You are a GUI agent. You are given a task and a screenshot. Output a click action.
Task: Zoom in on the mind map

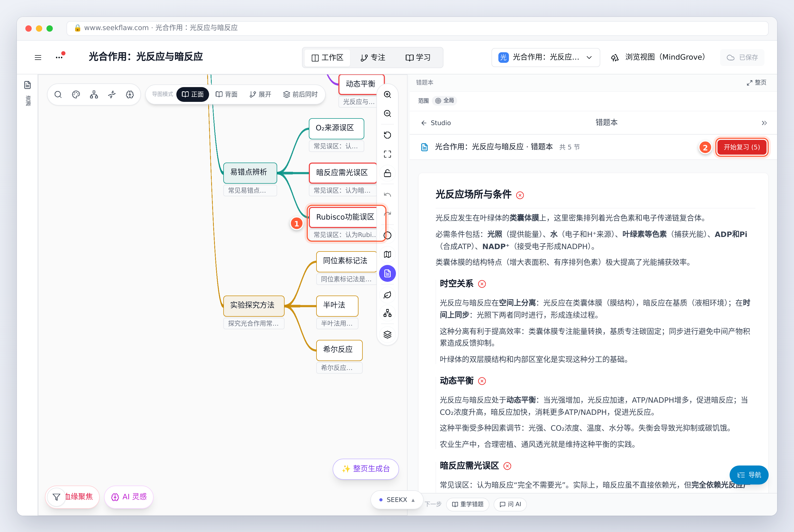point(387,94)
